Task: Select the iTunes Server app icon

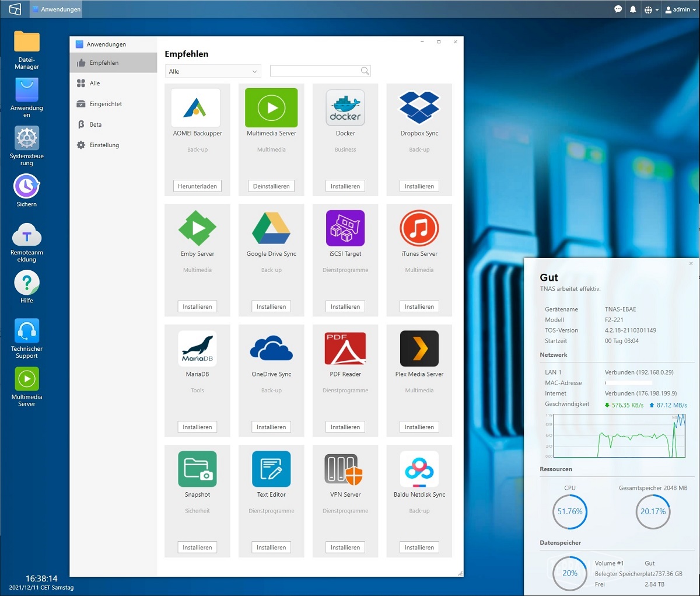Action: (419, 228)
